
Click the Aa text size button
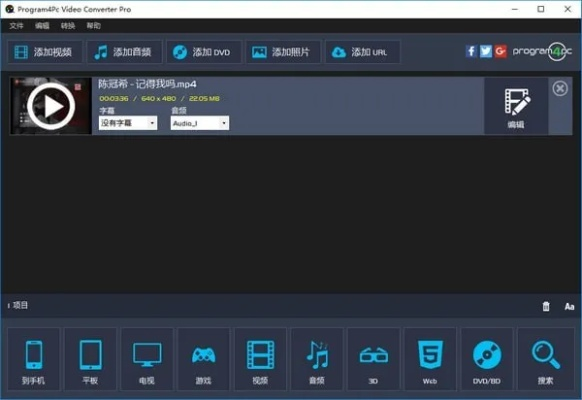pos(569,306)
